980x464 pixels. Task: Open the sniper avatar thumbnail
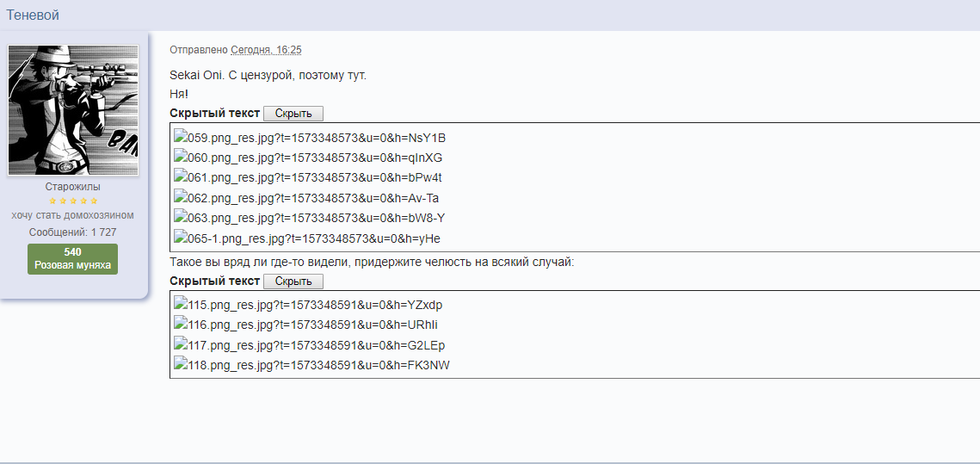tap(73, 110)
